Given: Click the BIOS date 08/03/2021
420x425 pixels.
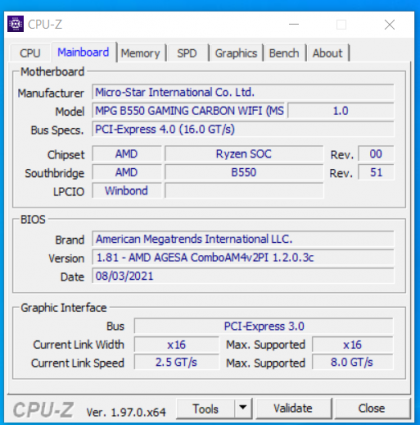Looking at the screenshot, I should coord(243,276).
